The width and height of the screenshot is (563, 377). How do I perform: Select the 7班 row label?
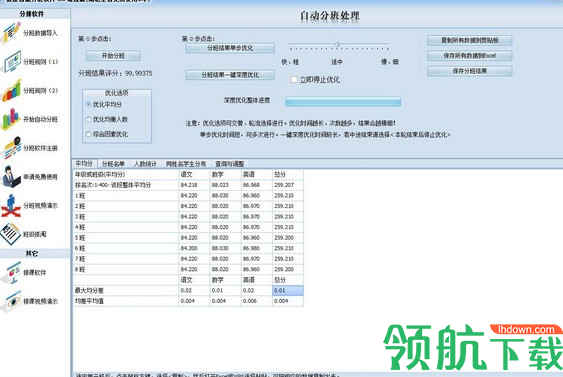80,259
